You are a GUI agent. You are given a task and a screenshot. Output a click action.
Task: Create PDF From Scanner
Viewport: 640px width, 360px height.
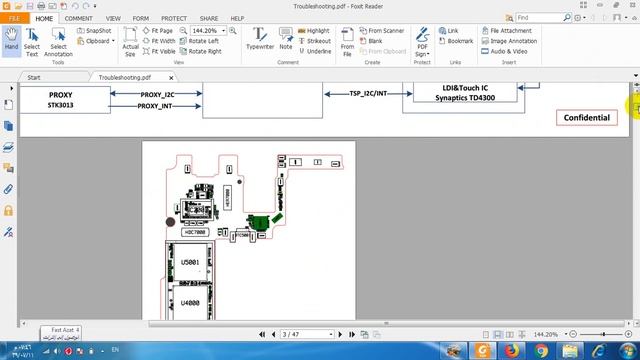[x=382, y=31]
